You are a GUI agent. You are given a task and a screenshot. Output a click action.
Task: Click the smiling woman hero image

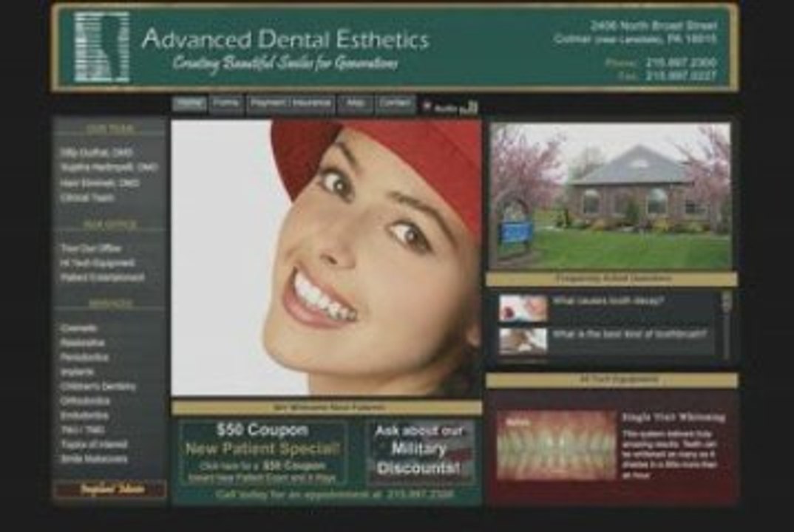point(327,258)
